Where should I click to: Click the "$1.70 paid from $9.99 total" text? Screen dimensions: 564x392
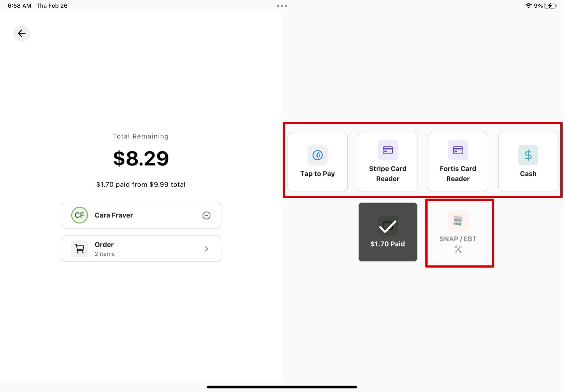pyautogui.click(x=141, y=185)
